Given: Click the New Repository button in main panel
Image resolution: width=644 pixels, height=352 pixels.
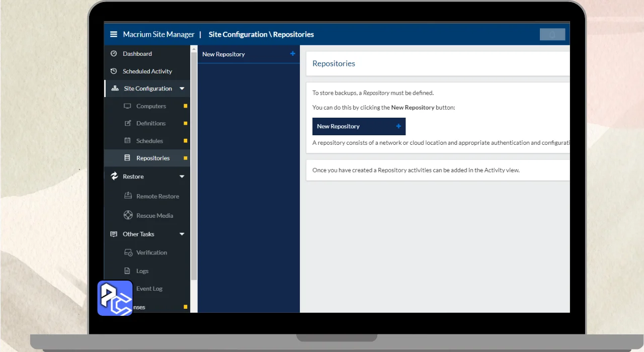Looking at the screenshot, I should pos(359,126).
